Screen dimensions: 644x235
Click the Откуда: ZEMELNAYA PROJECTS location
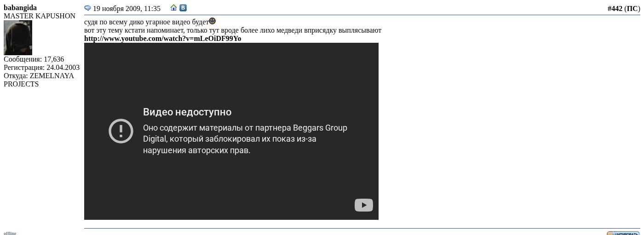[x=39, y=80]
